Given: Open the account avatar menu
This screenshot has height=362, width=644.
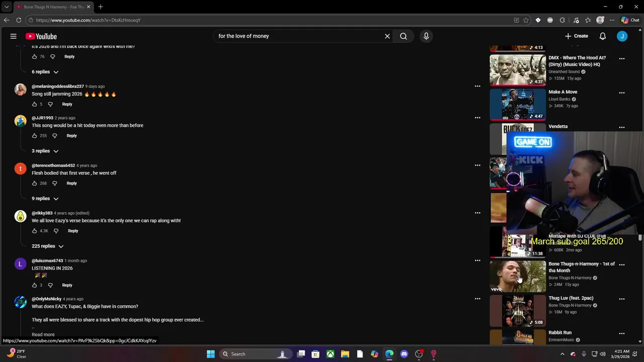Looking at the screenshot, I should pos(622,36).
